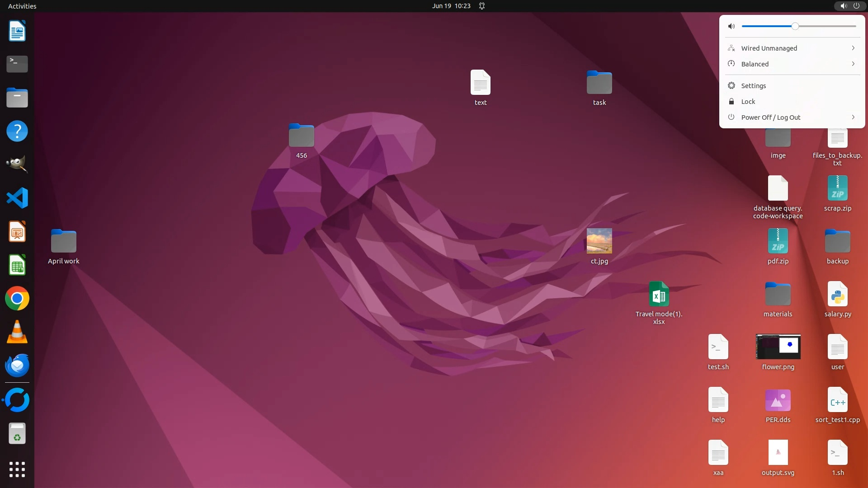Launch VLC media player from dock

point(17,332)
